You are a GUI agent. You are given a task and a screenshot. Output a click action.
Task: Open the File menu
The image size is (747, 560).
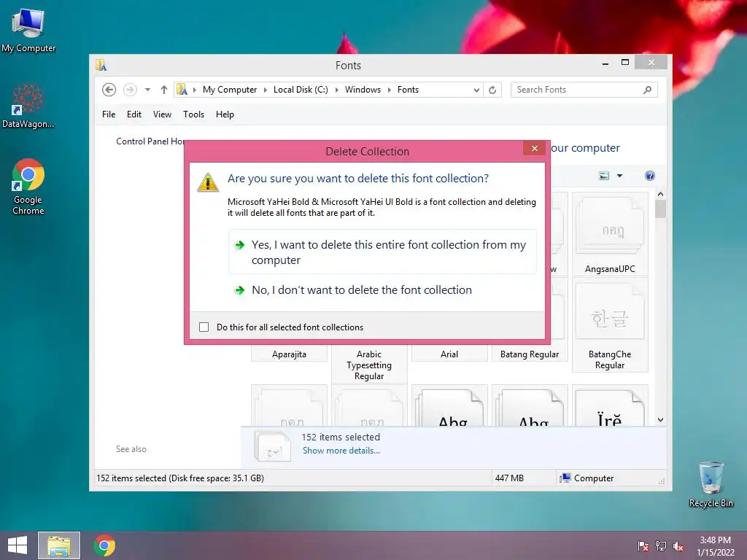click(109, 114)
